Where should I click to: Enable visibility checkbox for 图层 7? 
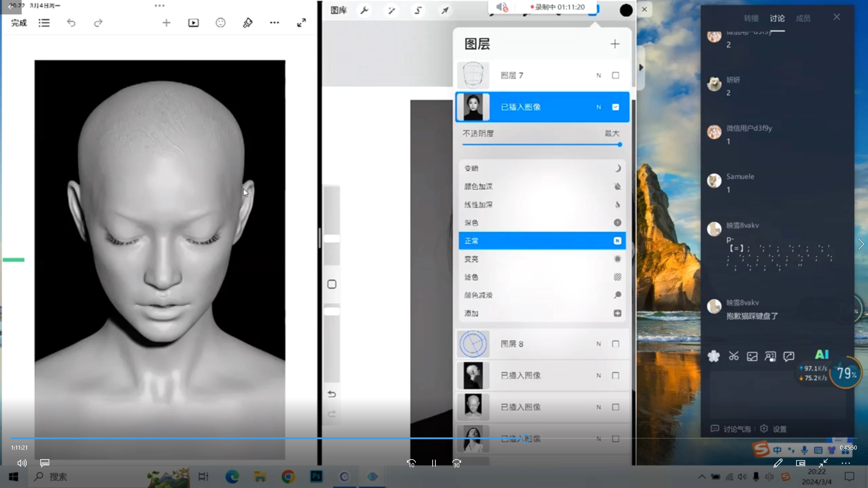tap(615, 75)
